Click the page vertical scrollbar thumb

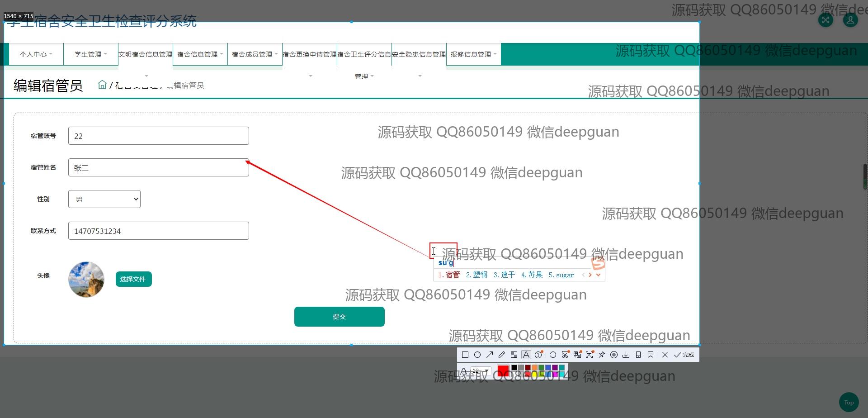865,176
